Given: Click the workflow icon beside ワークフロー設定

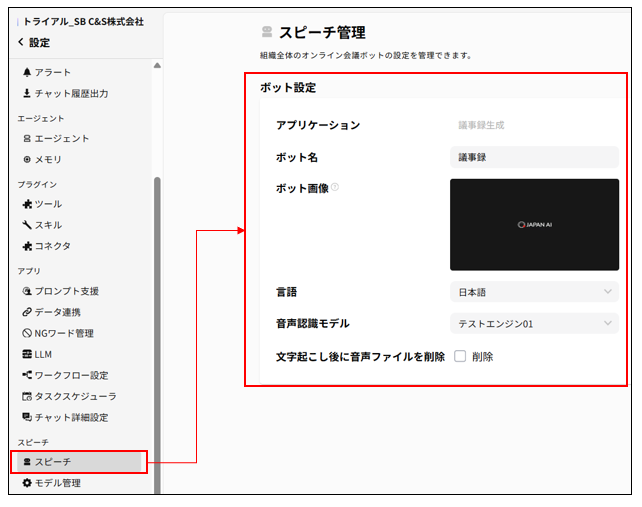Looking at the screenshot, I should tap(27, 375).
